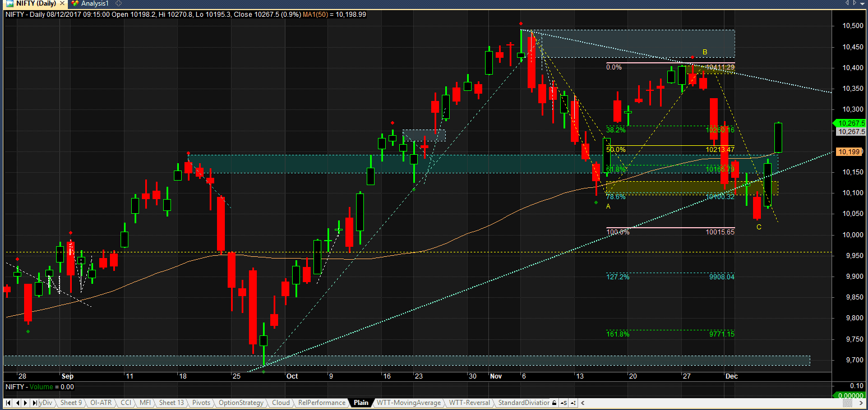The image size is (868, 410).
Task: Click the 100.0% Fibonacci level label
Action: click(x=617, y=232)
